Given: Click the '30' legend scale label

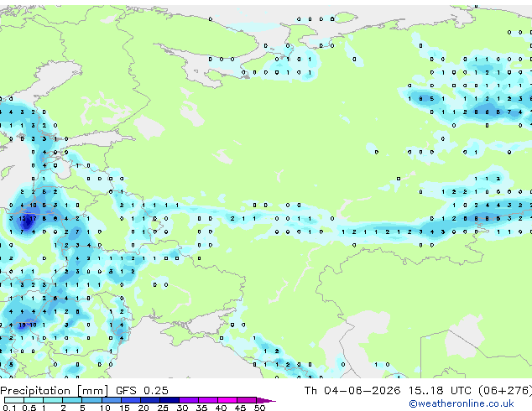Looking at the screenshot, I should coord(183,408).
